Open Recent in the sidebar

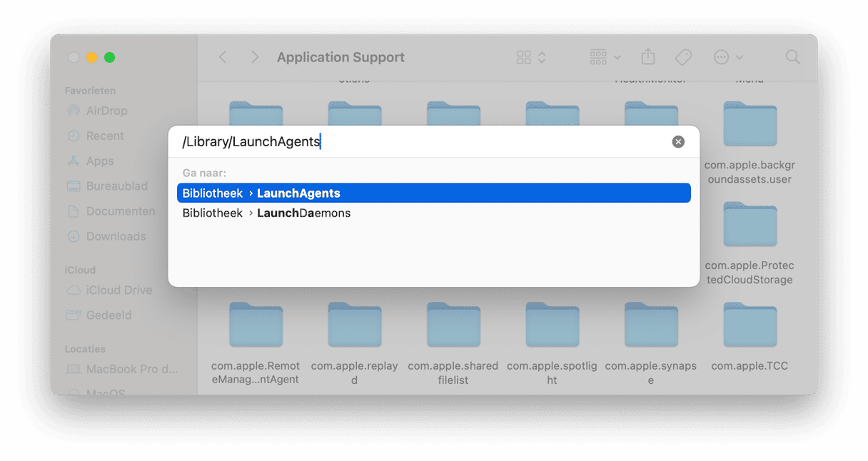pos(95,136)
